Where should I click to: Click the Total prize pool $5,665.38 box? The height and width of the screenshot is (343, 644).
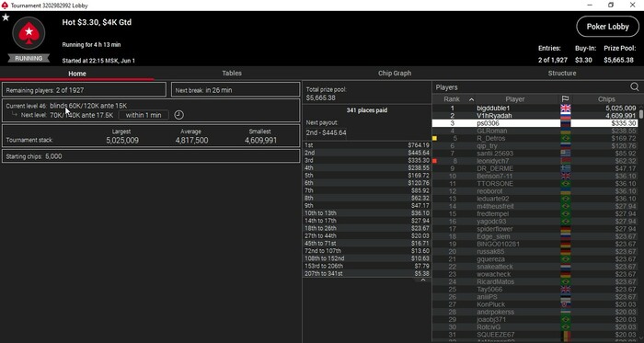pyautogui.click(x=367, y=94)
